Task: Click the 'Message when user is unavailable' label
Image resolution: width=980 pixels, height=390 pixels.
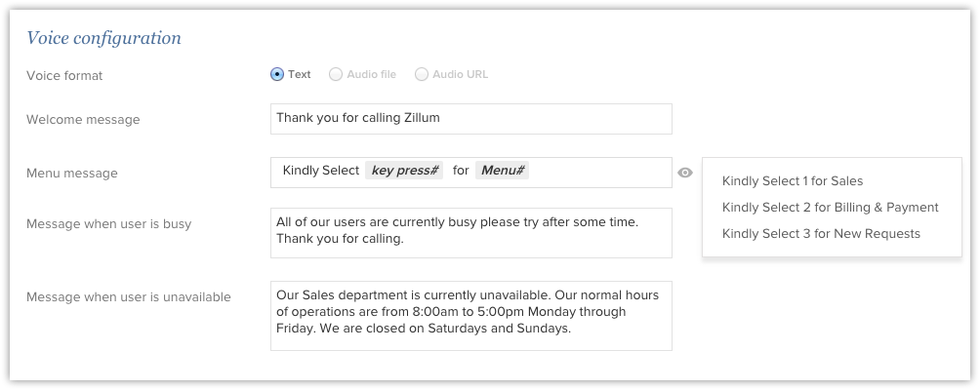Action: pos(129,296)
